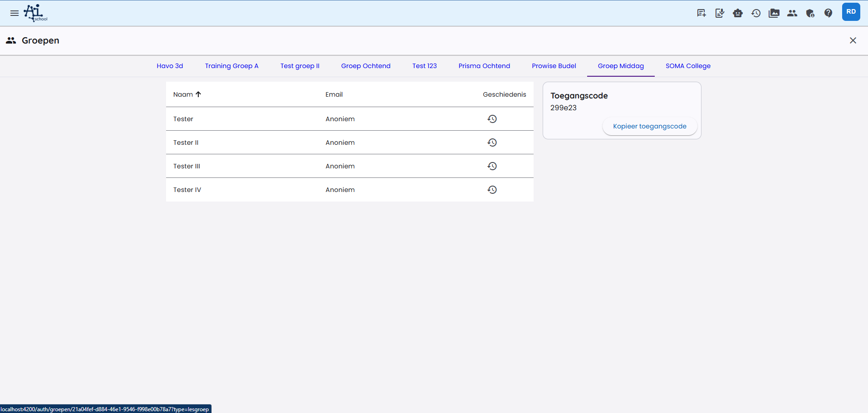Open the RD profile avatar
This screenshot has width=868, height=413.
[x=851, y=12]
